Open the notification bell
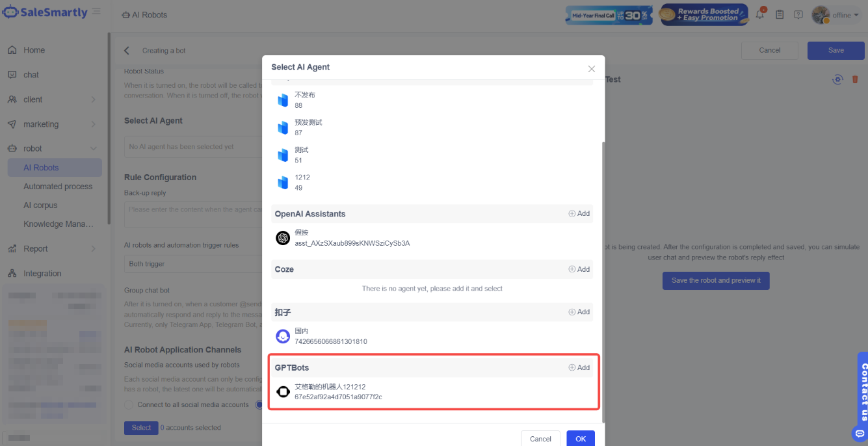Image resolution: width=868 pixels, height=446 pixels. tap(759, 14)
